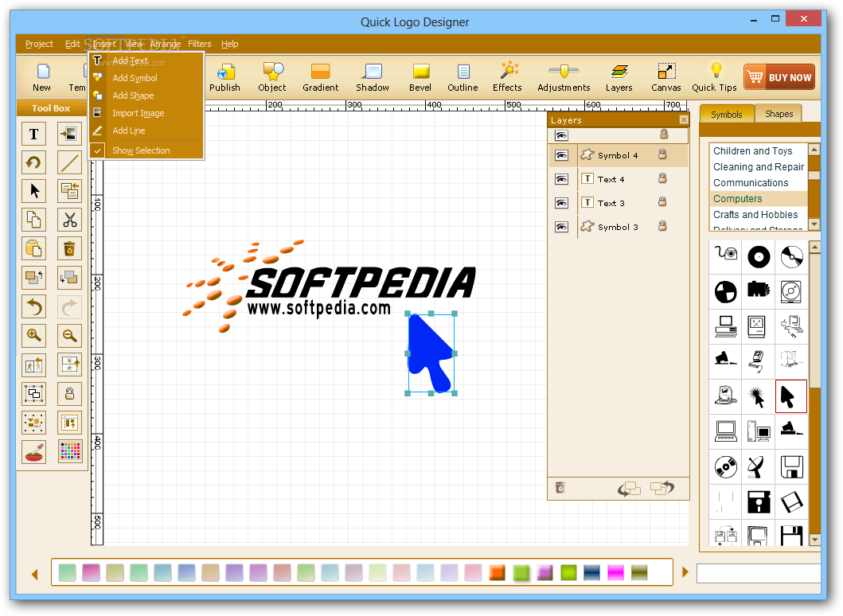Screen dimensions: 843x616
Task: Open the color palette grid tool
Action: 69,451
